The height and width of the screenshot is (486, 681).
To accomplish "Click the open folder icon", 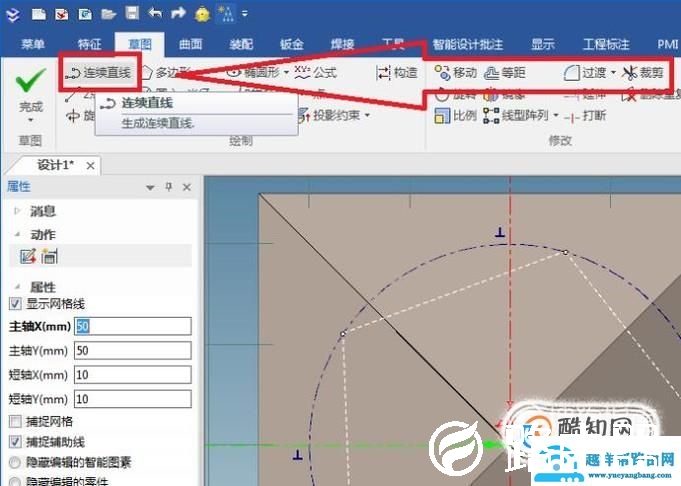I will 109,14.
